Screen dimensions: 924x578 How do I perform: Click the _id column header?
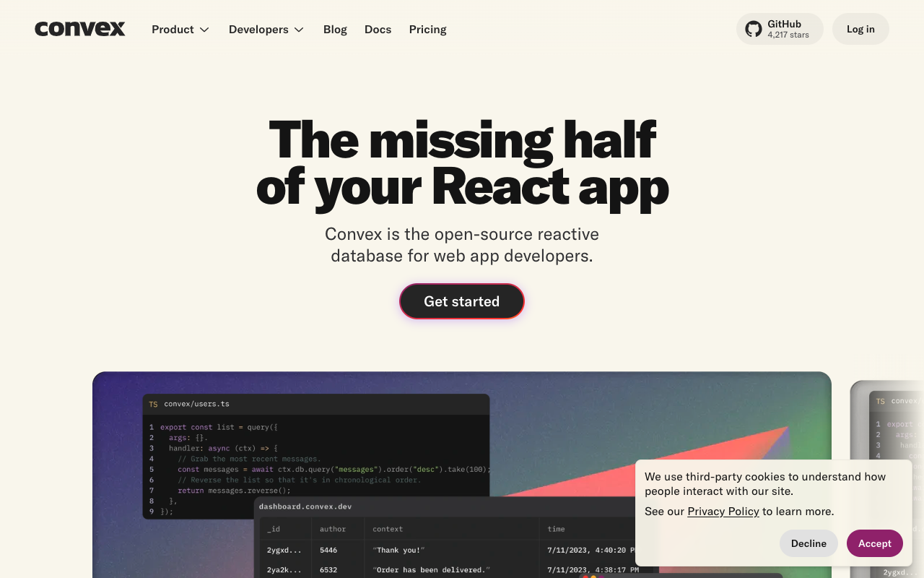(274, 529)
